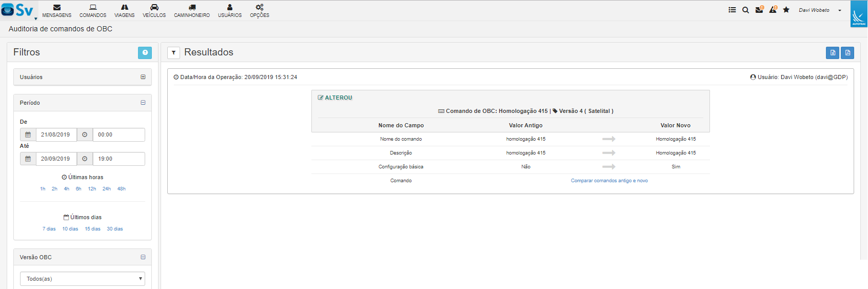Collapse the Versão OBC filter section
868x289 pixels.
point(143,257)
